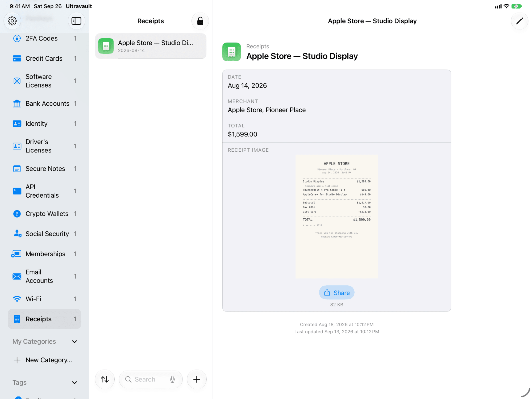Collapse the My Categories section

[x=74, y=342]
